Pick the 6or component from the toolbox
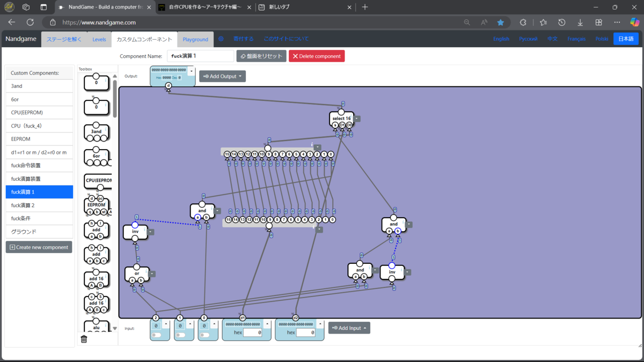Screen dimensions: 644x362 [x=97, y=157]
